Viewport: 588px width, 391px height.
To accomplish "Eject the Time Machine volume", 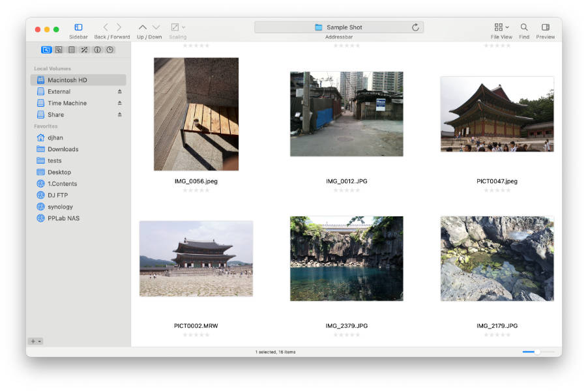I will (x=120, y=103).
